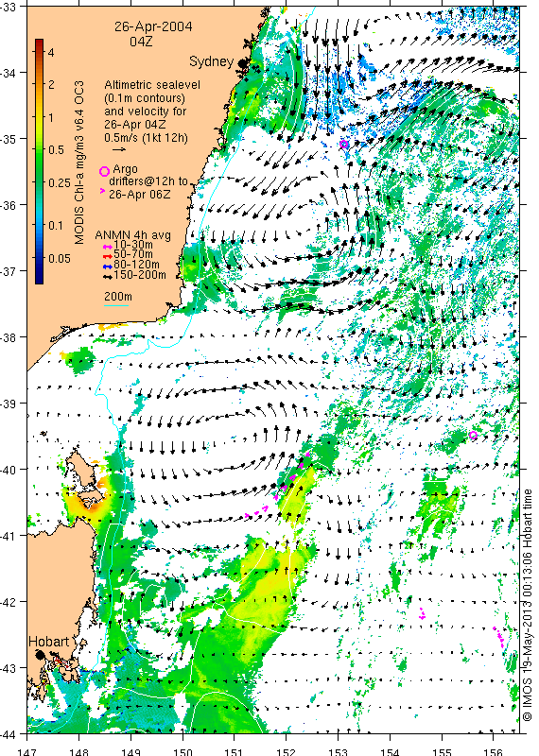
Task: Click the color bar value '0.5'
Action: tap(57, 150)
